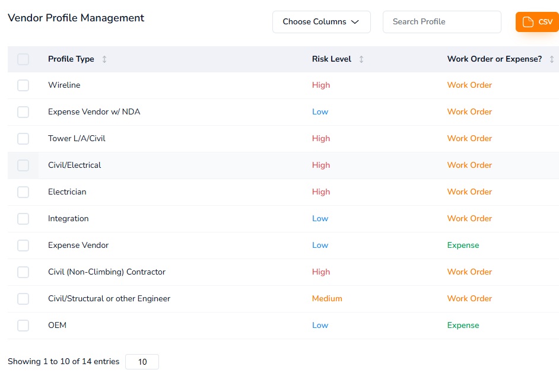559x392 pixels.
Task: Check the OEM row checkbox
Action: tap(23, 325)
